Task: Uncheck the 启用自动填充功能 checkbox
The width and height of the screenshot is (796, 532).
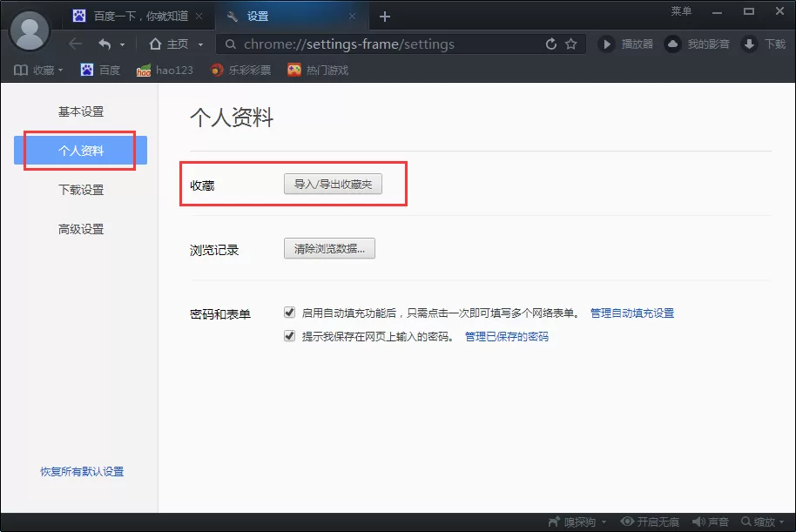Action: coord(289,313)
